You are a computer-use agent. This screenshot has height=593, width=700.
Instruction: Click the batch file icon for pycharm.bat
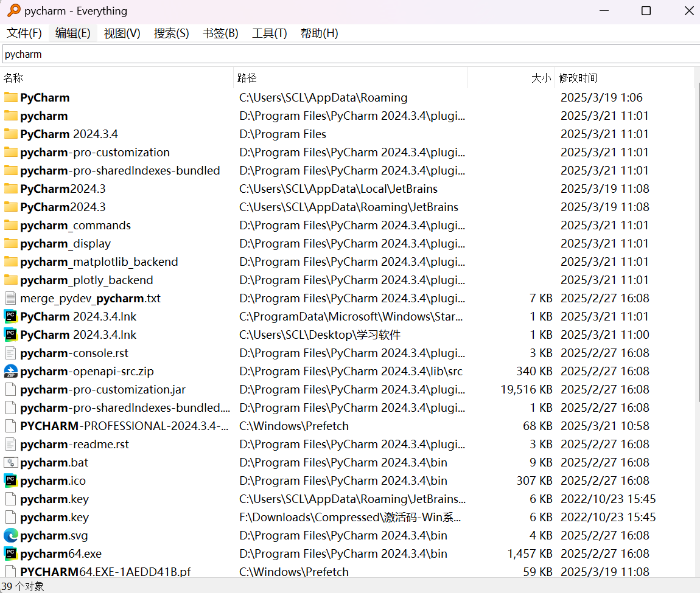(x=10, y=462)
